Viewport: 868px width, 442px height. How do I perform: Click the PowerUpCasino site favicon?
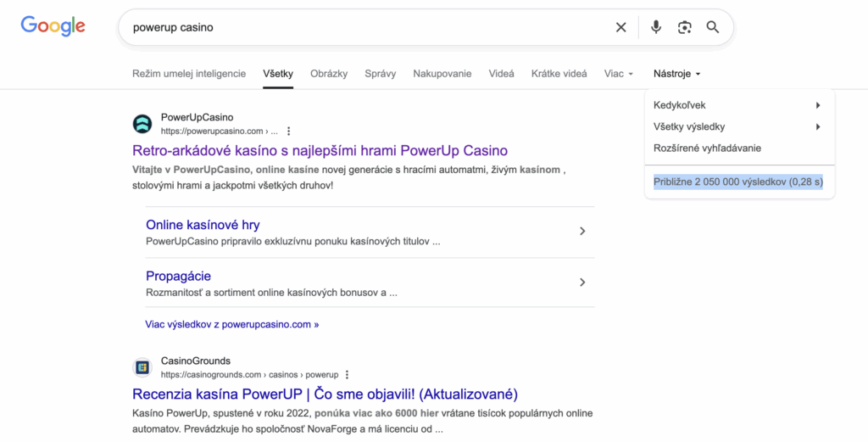point(142,124)
